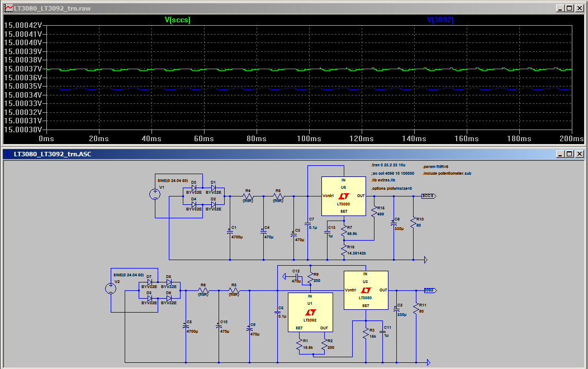Select the U3 LT3080 regulator block
Screen dimensions: 588x369
point(366,290)
